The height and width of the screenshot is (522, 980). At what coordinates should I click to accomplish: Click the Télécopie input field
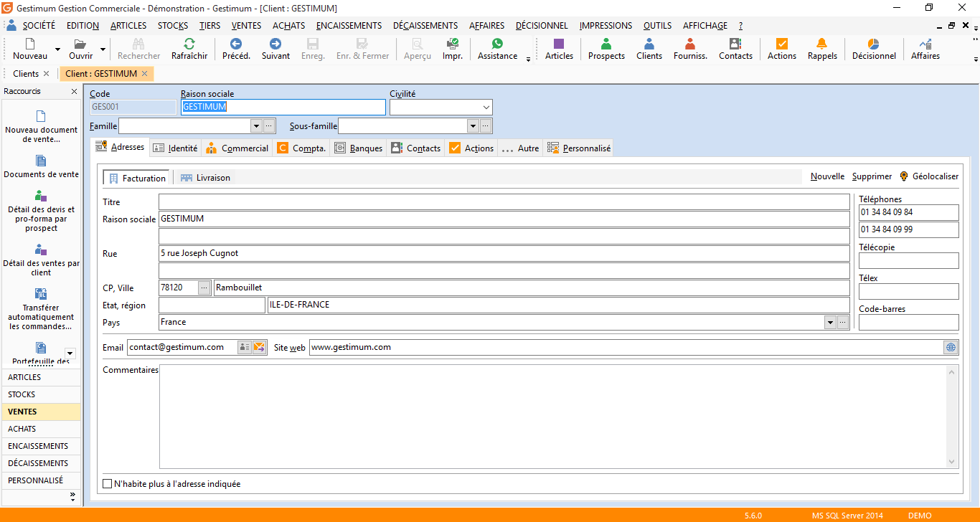coord(908,260)
